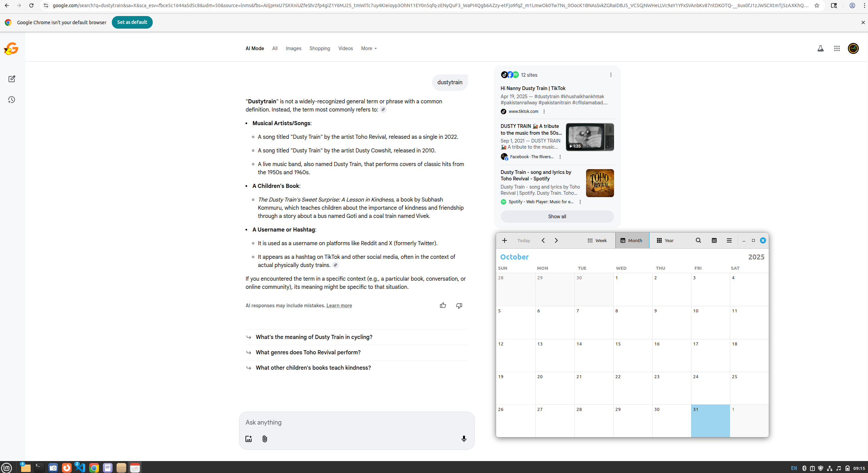The height and width of the screenshot is (473, 868).
Task: Click the thumbs up feedback icon
Action: pyautogui.click(x=443, y=305)
